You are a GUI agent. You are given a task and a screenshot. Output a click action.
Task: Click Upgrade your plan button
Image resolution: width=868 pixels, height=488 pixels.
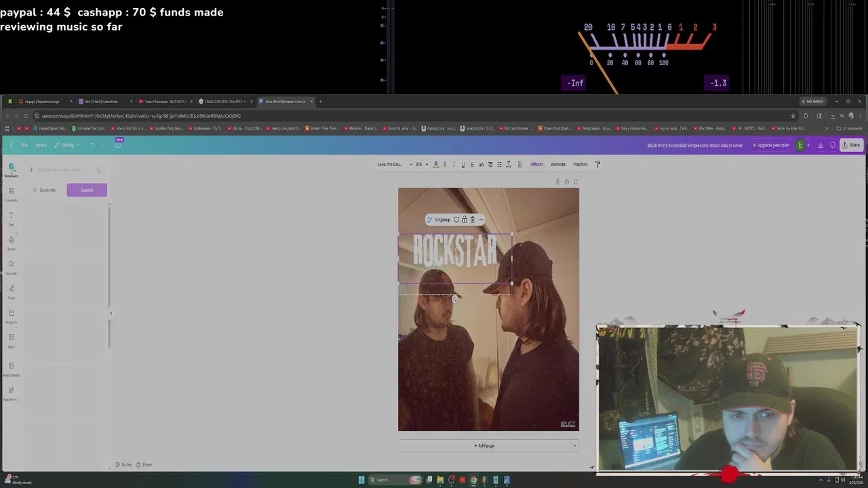click(771, 145)
